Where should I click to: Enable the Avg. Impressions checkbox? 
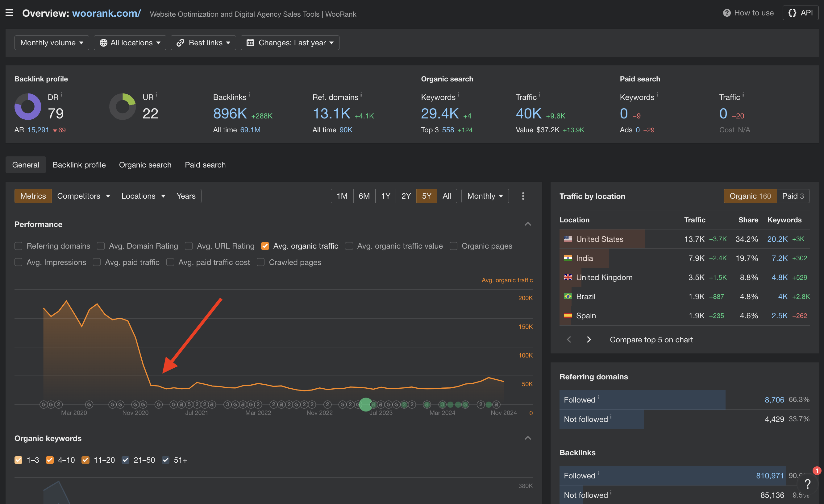point(19,262)
